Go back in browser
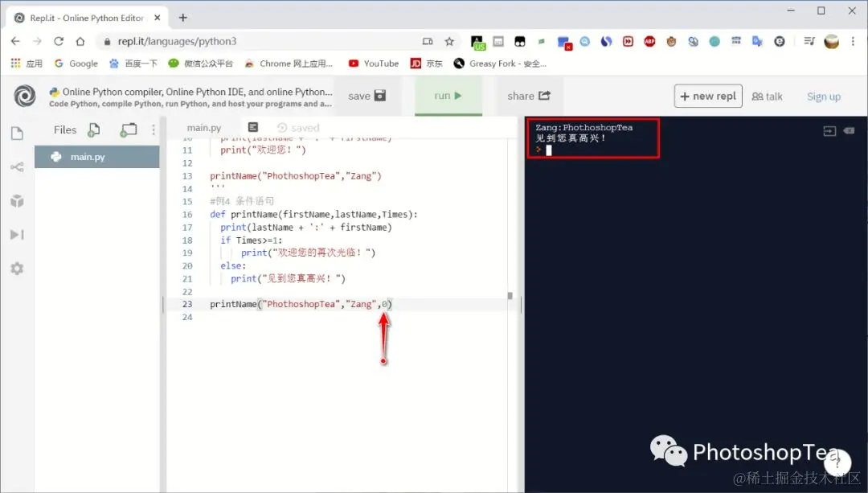The height and width of the screenshot is (493, 868). 15,41
